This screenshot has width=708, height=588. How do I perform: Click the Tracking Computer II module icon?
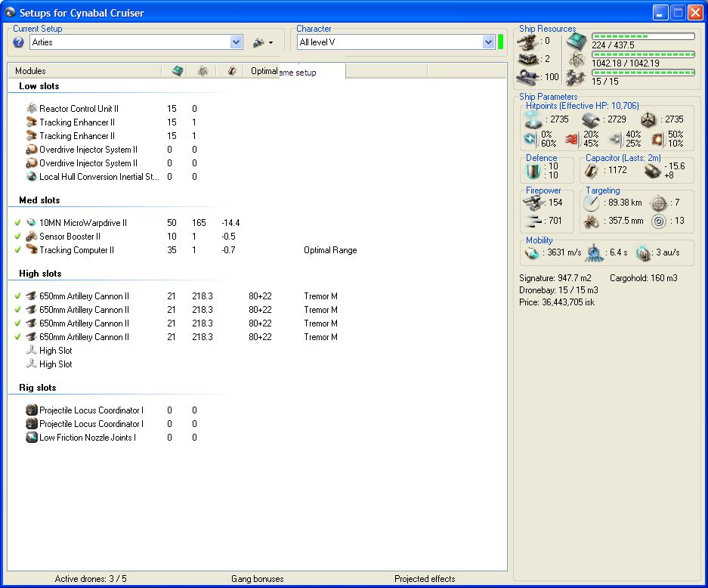[x=32, y=249]
